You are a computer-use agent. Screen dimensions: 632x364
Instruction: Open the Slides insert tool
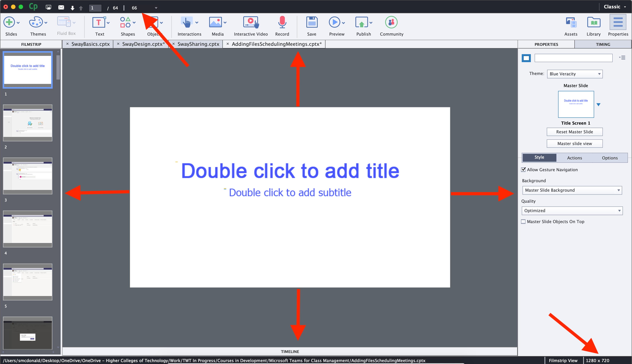(x=9, y=22)
